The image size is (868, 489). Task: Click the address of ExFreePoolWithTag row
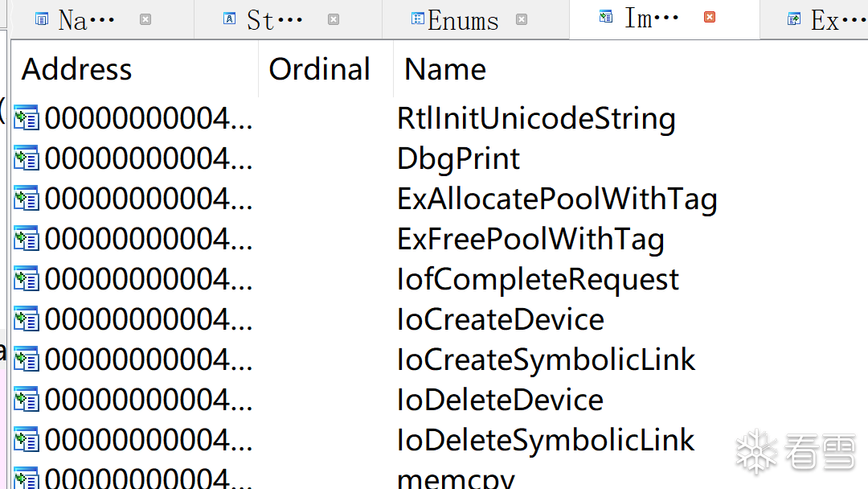click(x=149, y=239)
